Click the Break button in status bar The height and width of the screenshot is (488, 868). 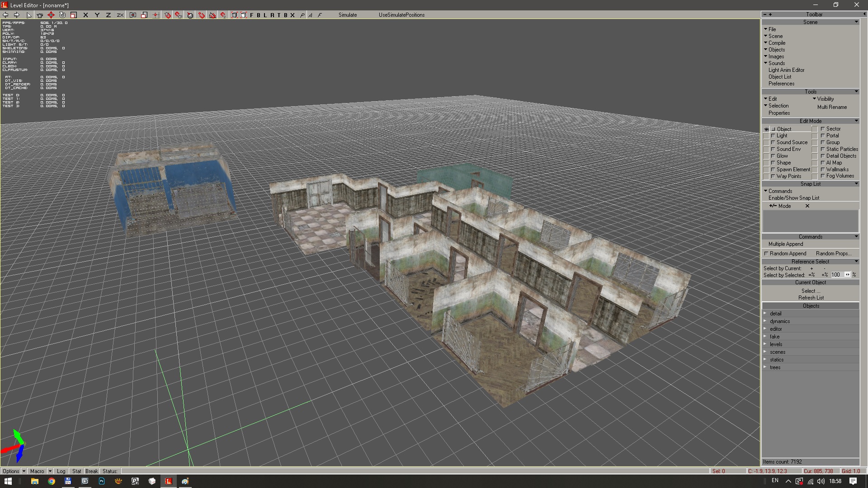click(92, 471)
